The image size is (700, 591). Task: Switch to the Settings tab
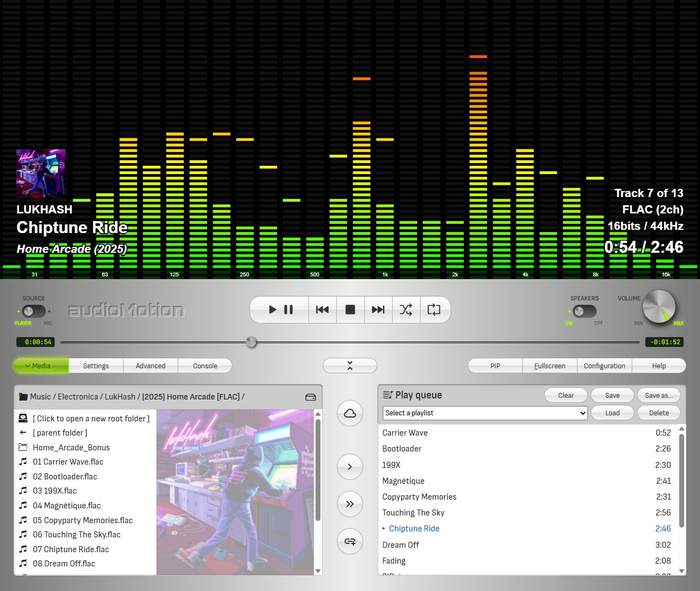tap(96, 366)
